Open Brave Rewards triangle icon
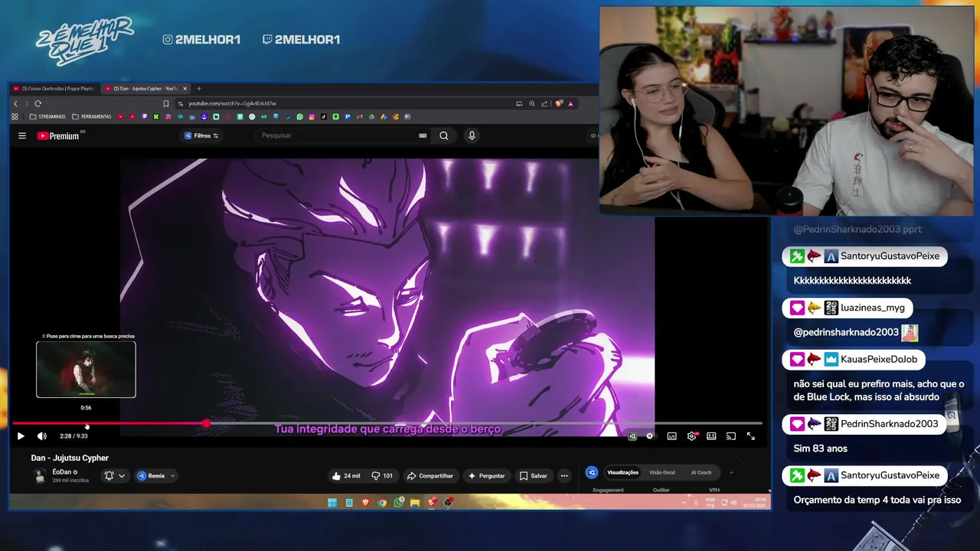Image resolution: width=980 pixels, height=551 pixels. 571,103
